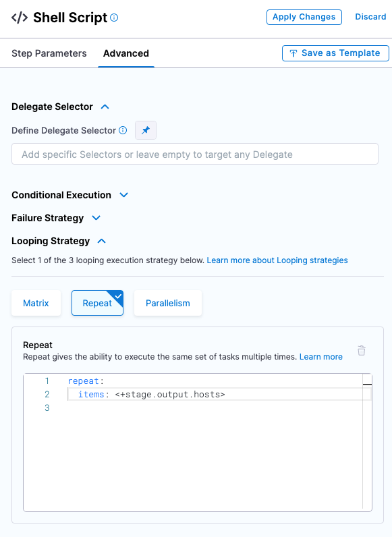The height and width of the screenshot is (537, 392).
Task: Open Learn more about Looping strategies link
Action: (277, 260)
